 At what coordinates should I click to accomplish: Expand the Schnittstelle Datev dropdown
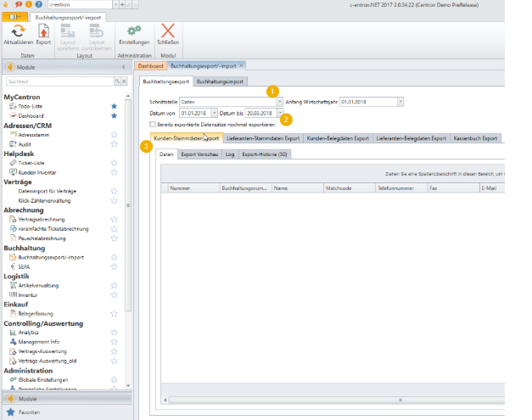point(279,101)
